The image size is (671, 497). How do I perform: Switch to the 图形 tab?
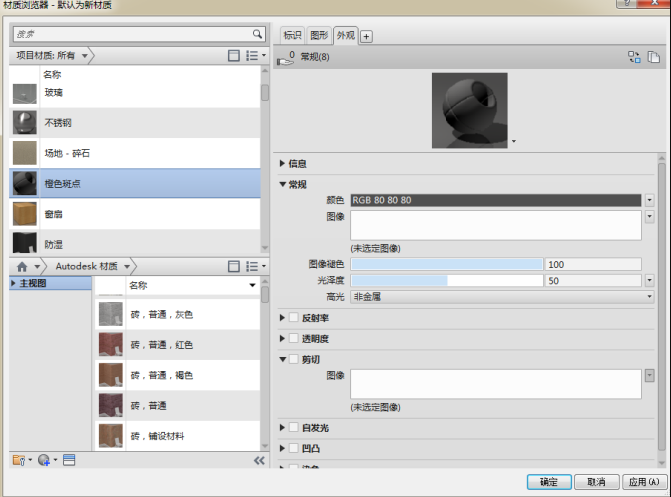pyautogui.click(x=319, y=35)
